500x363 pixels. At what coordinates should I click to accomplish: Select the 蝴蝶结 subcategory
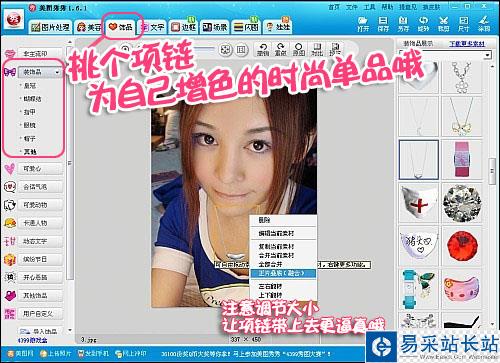tap(32, 99)
